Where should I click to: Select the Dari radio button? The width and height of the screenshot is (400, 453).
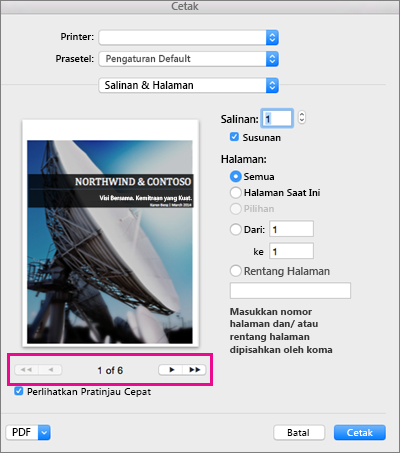(x=235, y=229)
